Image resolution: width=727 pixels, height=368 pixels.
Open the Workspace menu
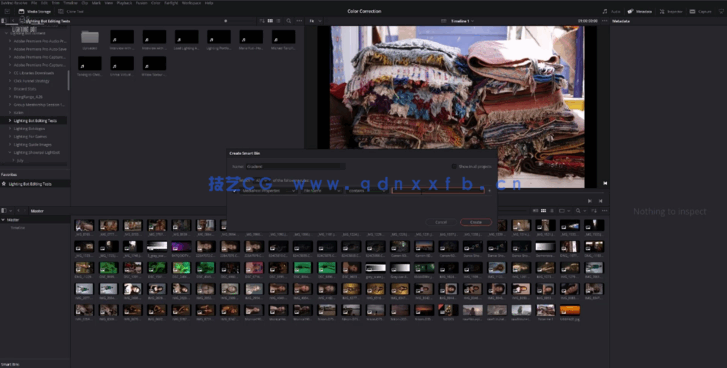pyautogui.click(x=191, y=3)
